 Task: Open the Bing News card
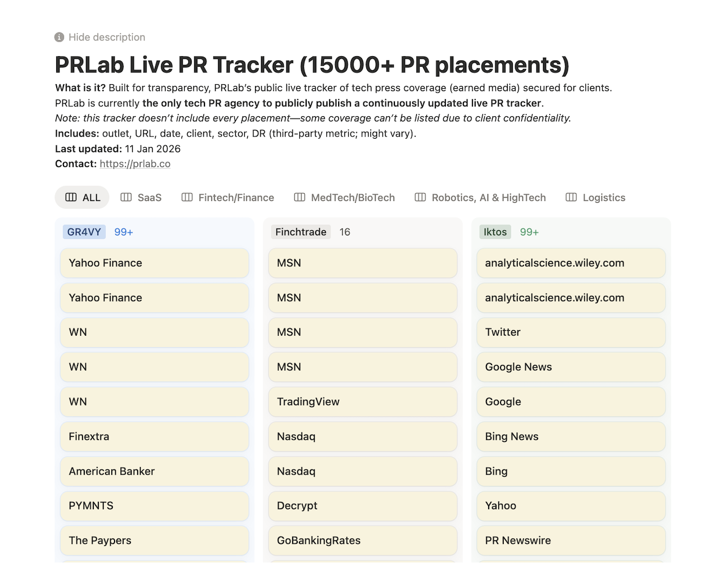[571, 436]
